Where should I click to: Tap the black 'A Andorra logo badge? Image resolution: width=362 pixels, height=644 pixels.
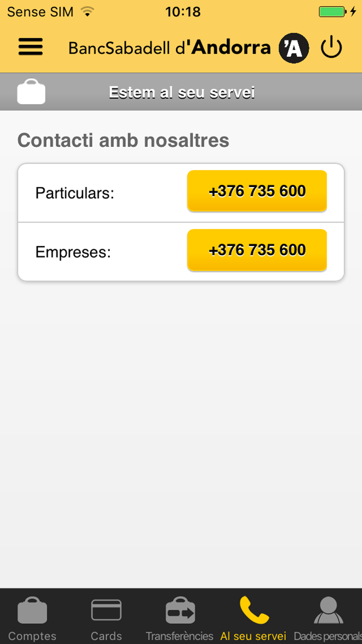coord(294,48)
